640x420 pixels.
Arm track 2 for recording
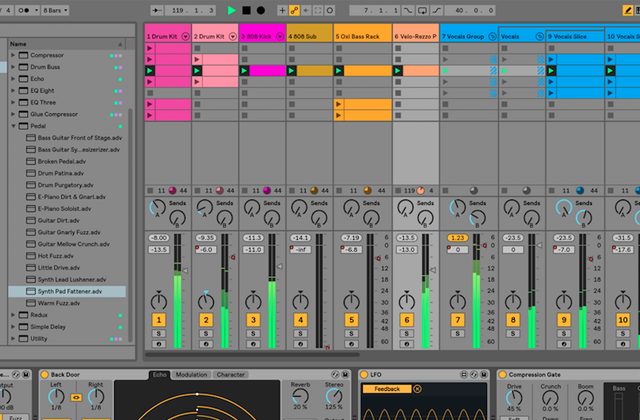[x=206, y=344]
